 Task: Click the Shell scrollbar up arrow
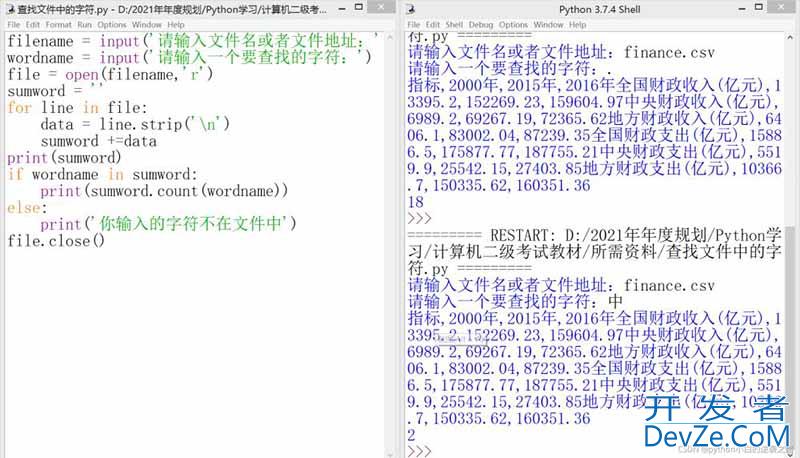pyautogui.click(x=790, y=38)
